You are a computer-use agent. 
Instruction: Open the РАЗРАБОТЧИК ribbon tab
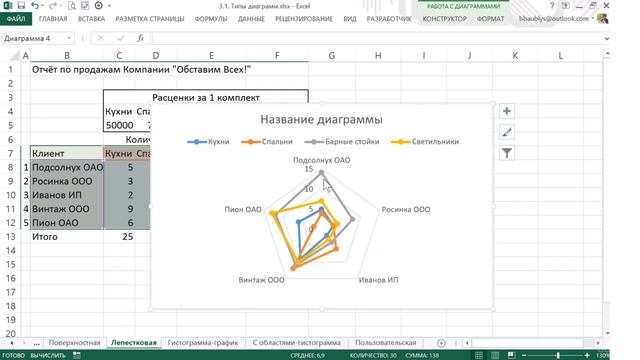[389, 19]
